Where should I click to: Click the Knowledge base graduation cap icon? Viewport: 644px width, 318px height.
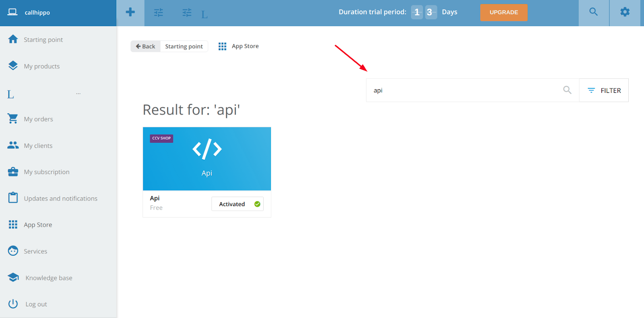pos(13,277)
